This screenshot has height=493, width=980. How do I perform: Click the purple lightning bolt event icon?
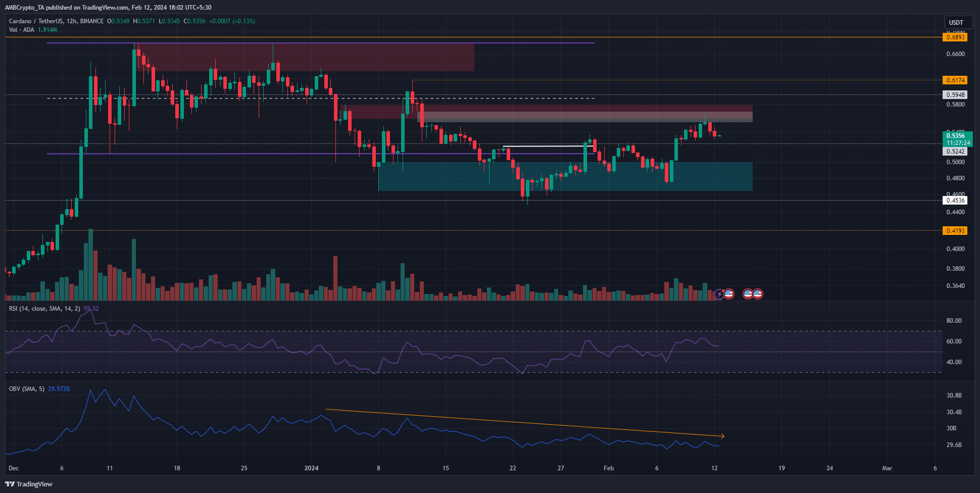[719, 294]
